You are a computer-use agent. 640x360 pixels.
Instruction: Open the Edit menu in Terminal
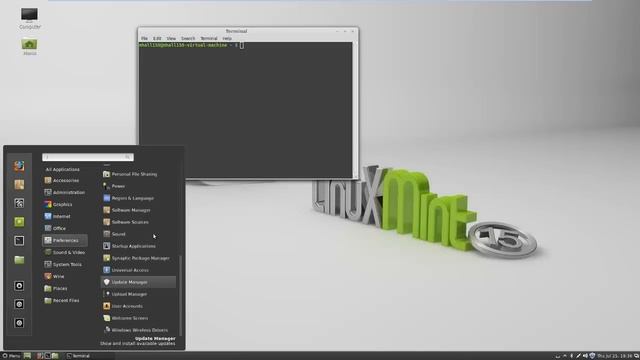(x=157, y=38)
